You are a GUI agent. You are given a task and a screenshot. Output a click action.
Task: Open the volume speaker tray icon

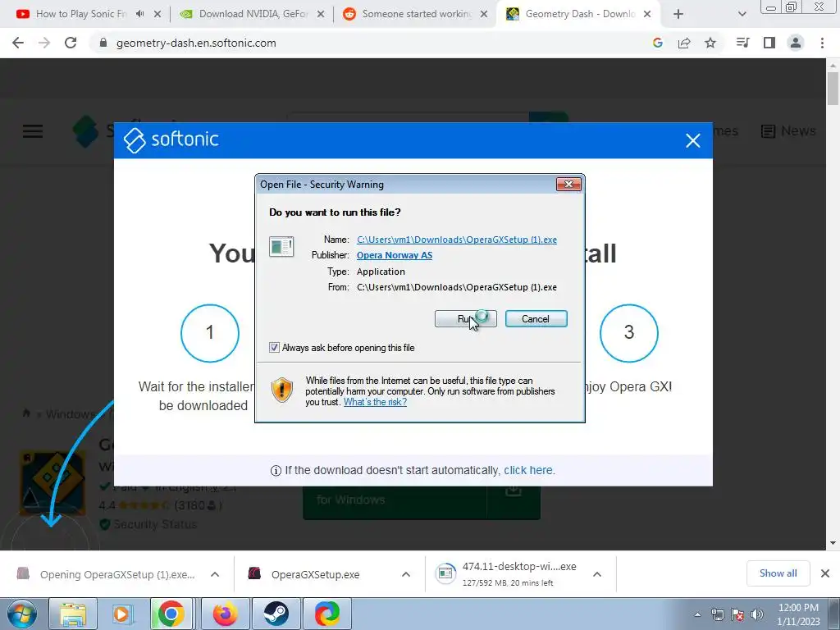[x=757, y=614]
